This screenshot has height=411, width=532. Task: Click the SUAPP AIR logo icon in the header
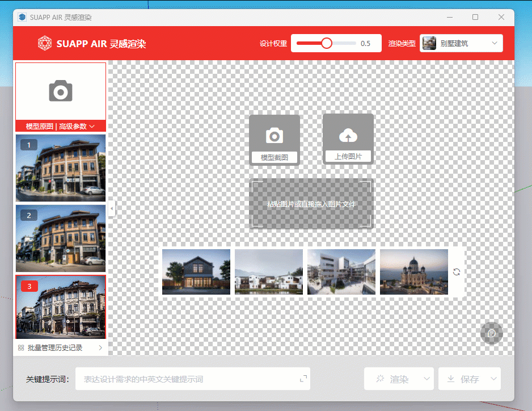pos(44,44)
